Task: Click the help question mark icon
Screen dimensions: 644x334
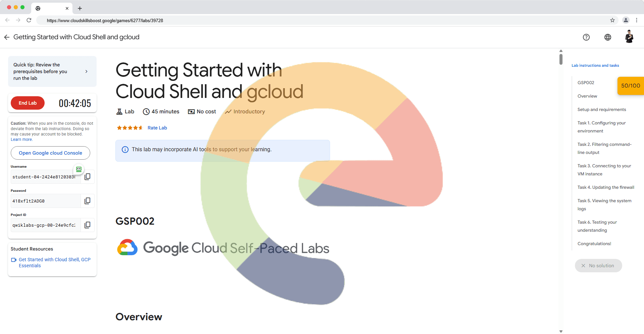Action: pos(586,37)
